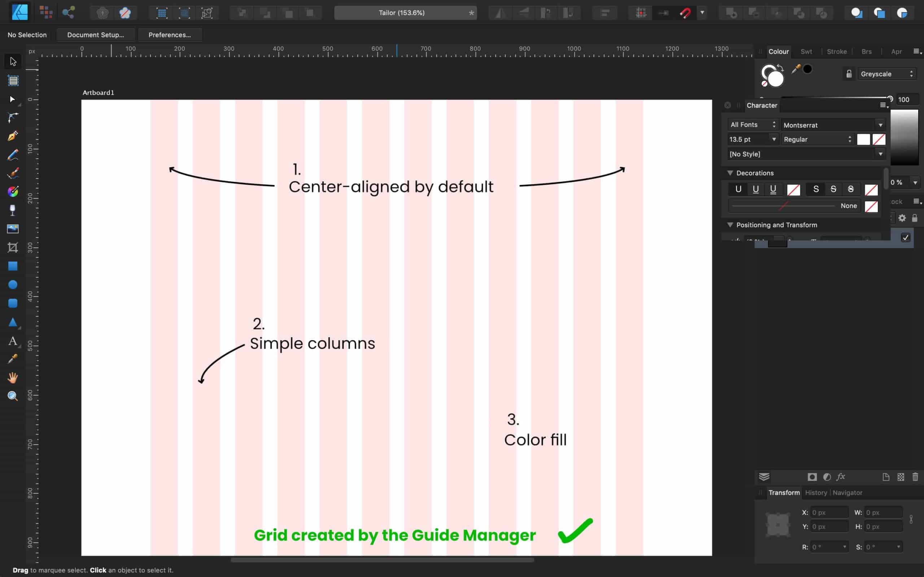Image resolution: width=924 pixels, height=577 pixels.
Task: Switch to the Stroke tab
Action: click(837, 52)
